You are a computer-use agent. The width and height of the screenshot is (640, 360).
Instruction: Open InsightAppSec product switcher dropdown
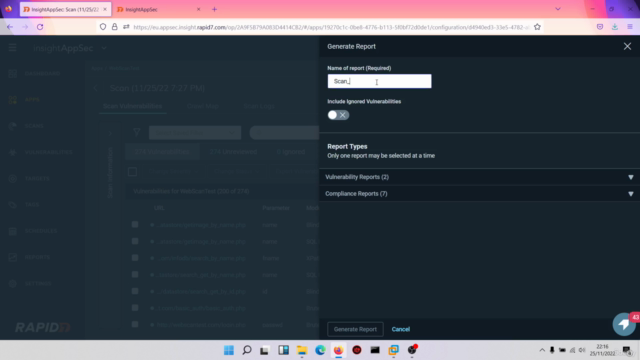pos(104,48)
